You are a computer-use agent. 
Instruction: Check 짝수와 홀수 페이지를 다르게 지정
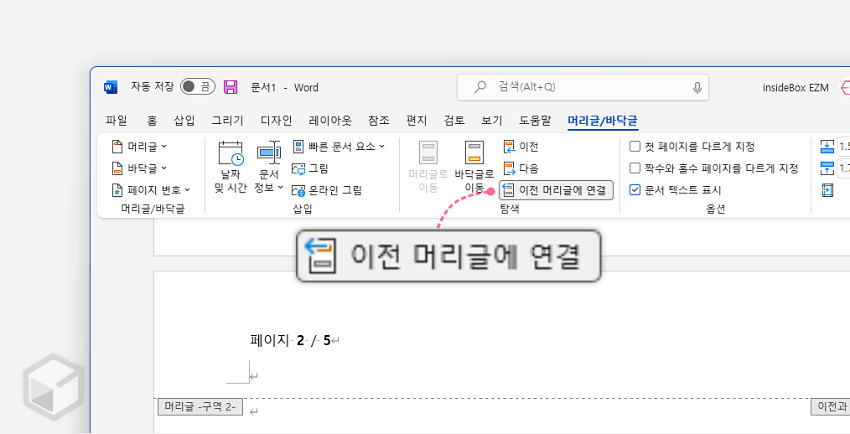(634, 169)
